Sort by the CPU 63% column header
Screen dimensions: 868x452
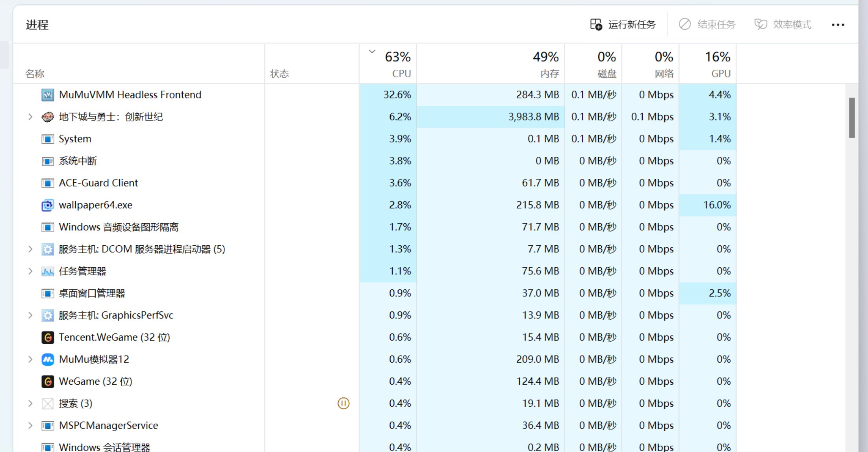click(x=388, y=64)
